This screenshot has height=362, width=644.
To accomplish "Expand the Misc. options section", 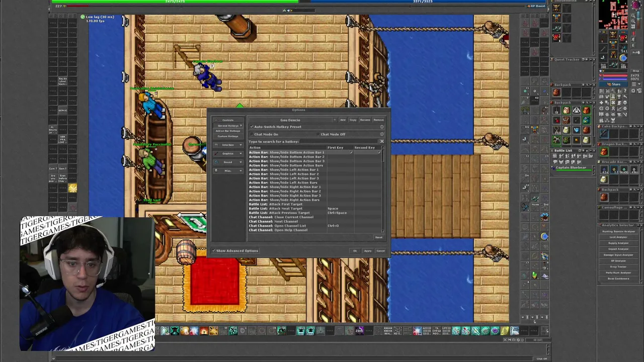I will pyautogui.click(x=228, y=170).
